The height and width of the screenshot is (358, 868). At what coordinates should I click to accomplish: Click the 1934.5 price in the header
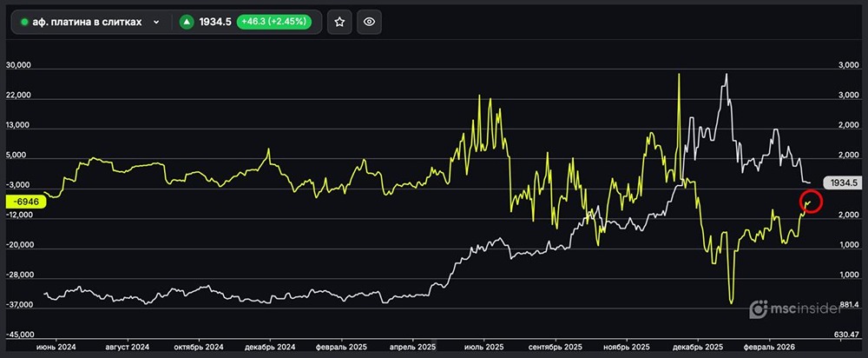[219, 22]
